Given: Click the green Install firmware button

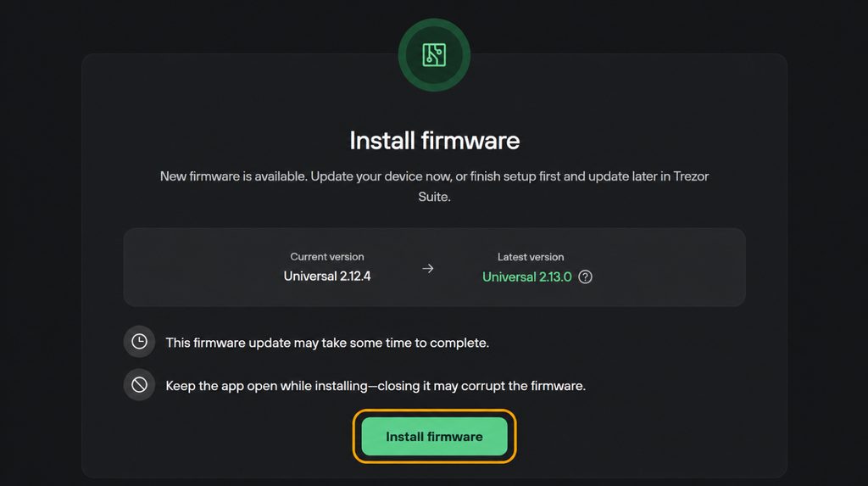Looking at the screenshot, I should 434,437.
